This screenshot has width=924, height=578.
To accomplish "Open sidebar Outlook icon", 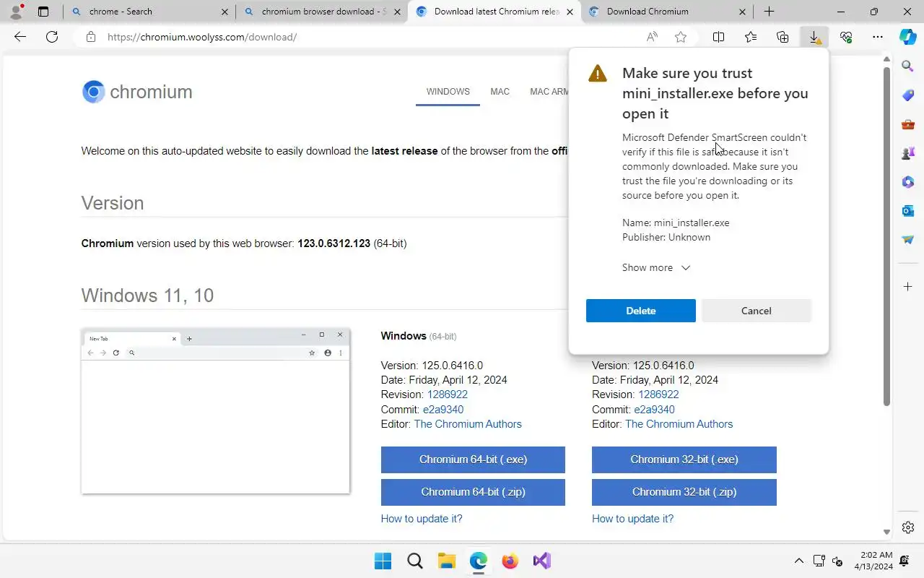I will 908,211.
